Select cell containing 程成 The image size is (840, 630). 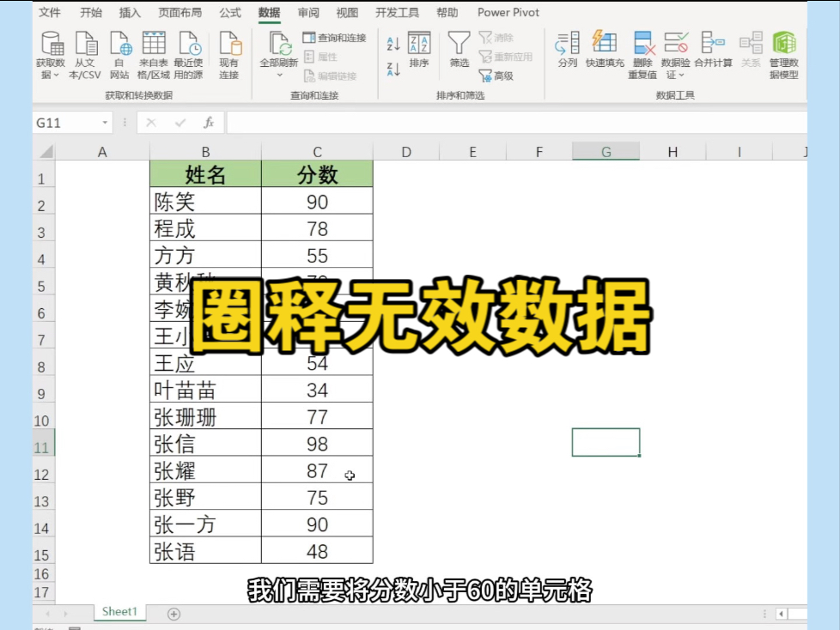click(205, 228)
